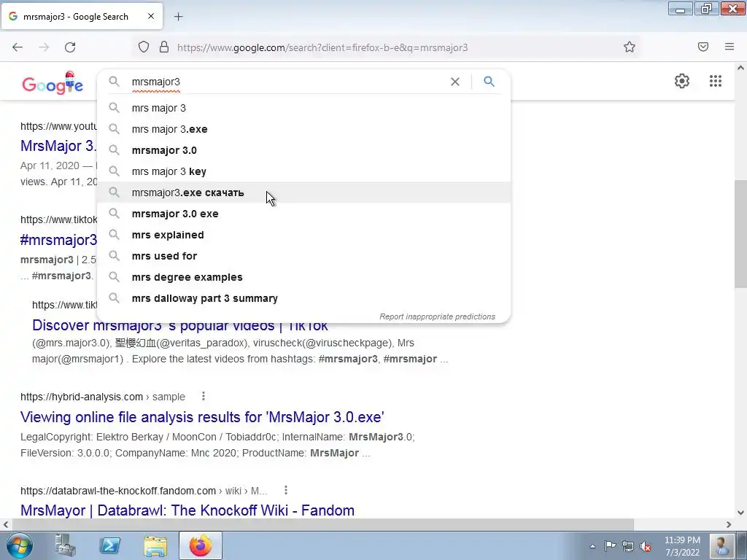Screen dimensions: 747x560
Task: Clear the search box with the X icon
Action: tap(455, 82)
